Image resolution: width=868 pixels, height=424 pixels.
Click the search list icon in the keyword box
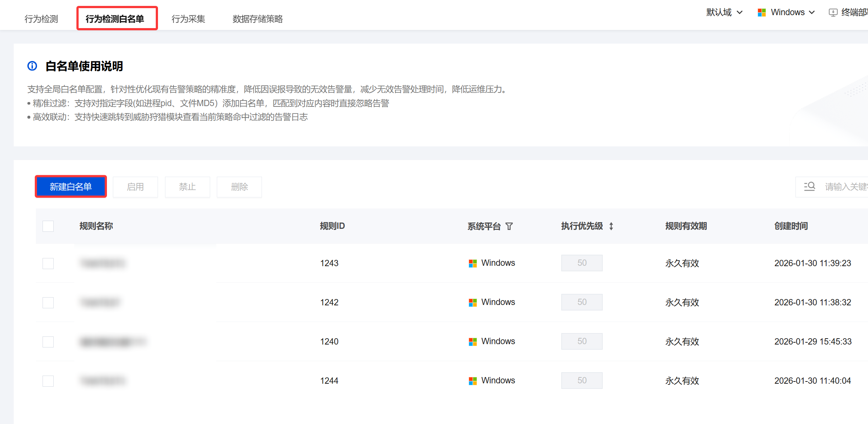coord(809,187)
